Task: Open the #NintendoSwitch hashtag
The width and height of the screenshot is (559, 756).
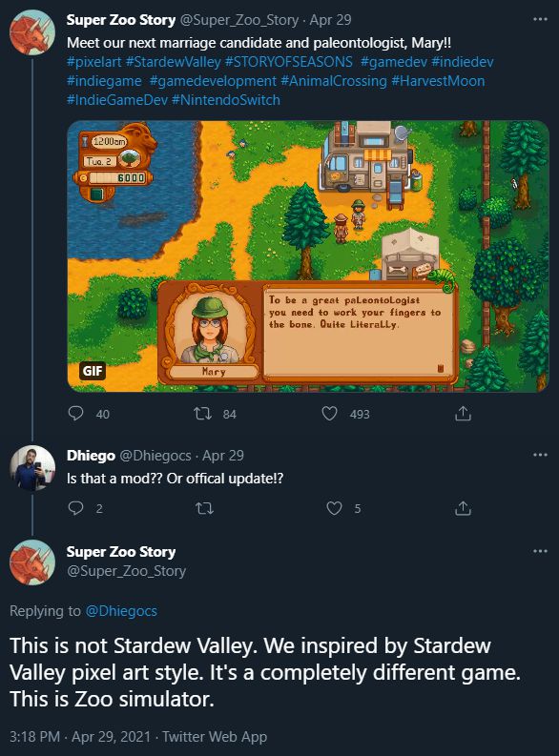Action: (225, 100)
